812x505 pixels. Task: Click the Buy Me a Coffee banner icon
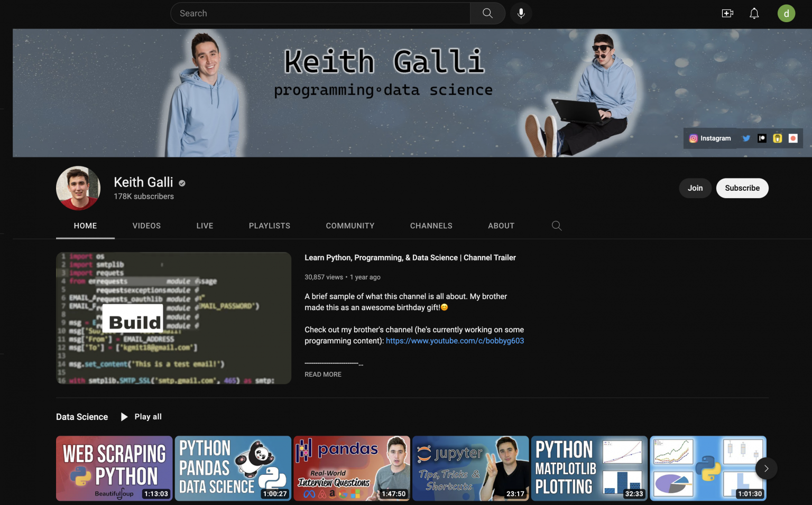(778, 138)
